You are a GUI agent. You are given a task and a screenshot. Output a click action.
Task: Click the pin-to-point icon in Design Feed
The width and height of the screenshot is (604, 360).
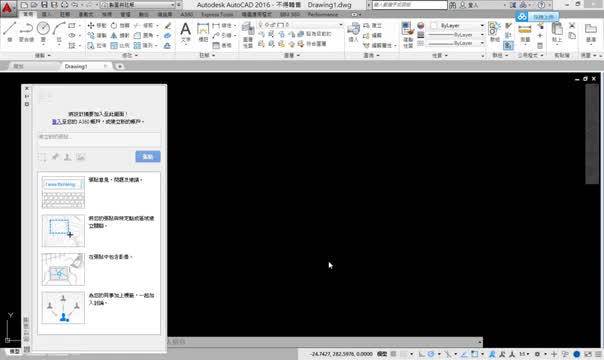(55, 157)
